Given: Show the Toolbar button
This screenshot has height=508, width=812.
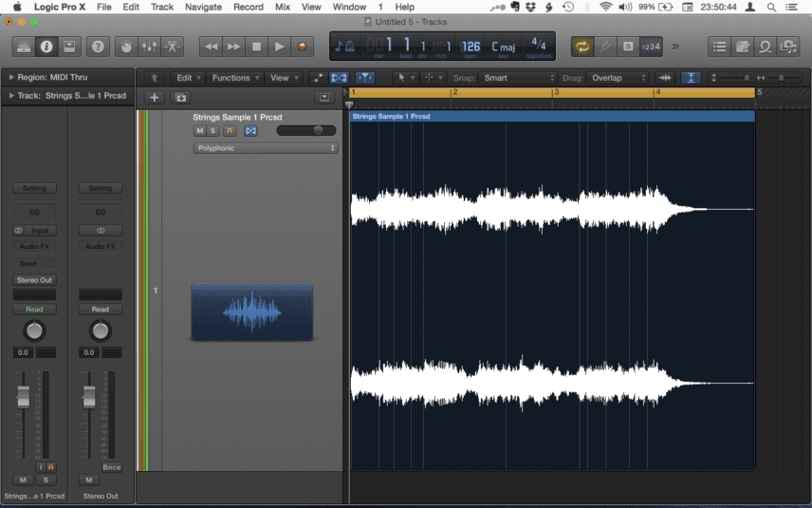Looking at the screenshot, I should point(69,47).
